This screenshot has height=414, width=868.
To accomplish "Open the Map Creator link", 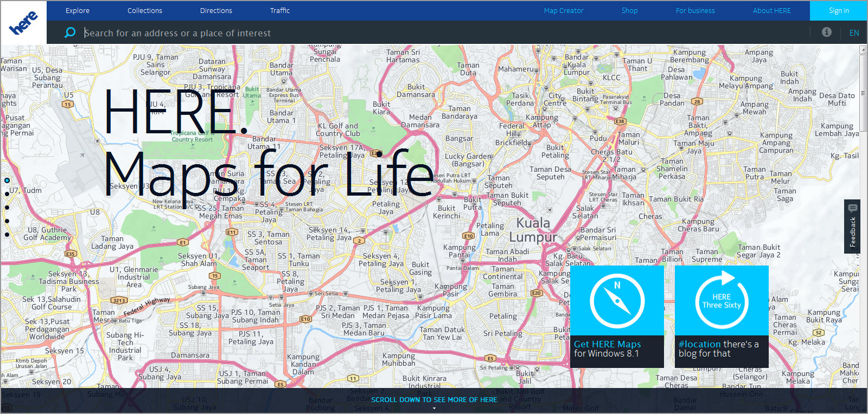I will point(564,10).
